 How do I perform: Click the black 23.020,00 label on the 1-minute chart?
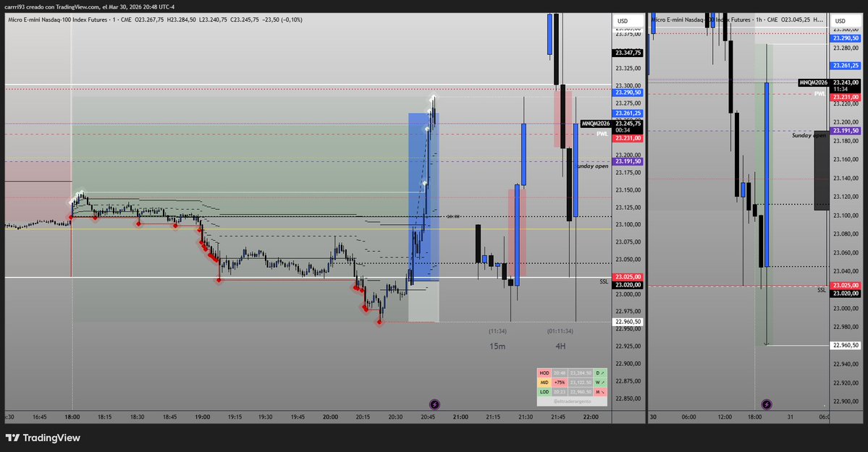pyautogui.click(x=628, y=285)
